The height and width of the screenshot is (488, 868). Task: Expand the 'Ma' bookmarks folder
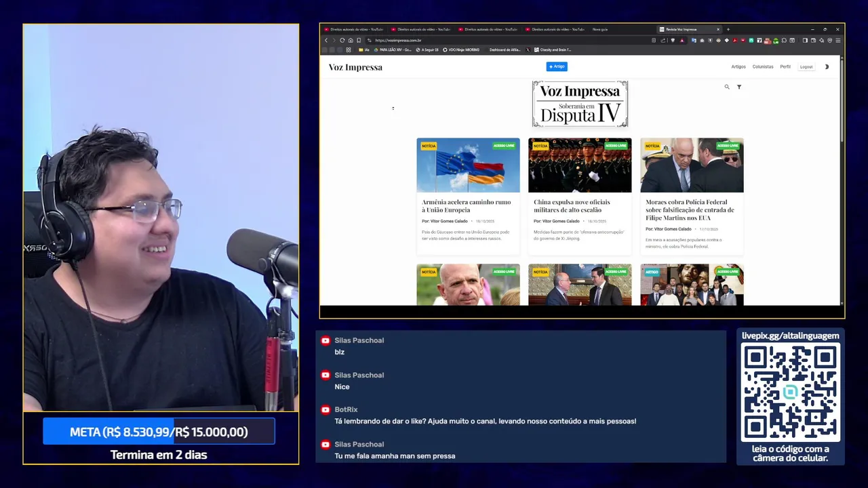point(364,50)
